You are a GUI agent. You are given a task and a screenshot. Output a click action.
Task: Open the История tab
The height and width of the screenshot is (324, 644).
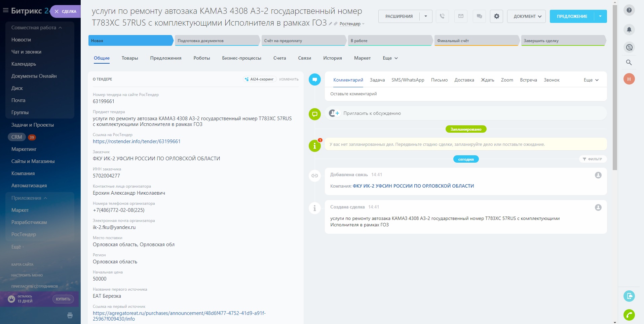click(x=333, y=58)
